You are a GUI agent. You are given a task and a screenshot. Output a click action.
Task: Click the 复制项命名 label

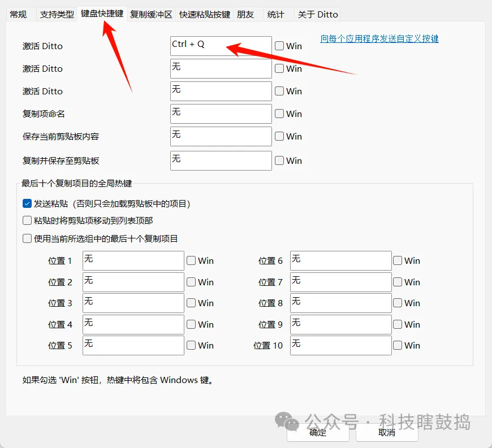tap(44, 114)
